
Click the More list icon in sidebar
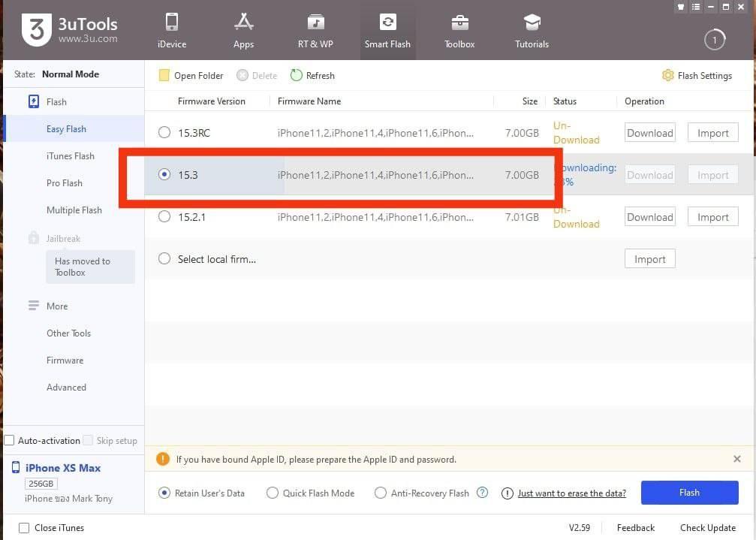[x=33, y=306]
